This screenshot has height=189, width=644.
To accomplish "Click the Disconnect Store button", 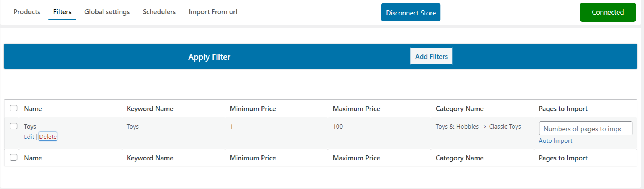I will (x=411, y=13).
